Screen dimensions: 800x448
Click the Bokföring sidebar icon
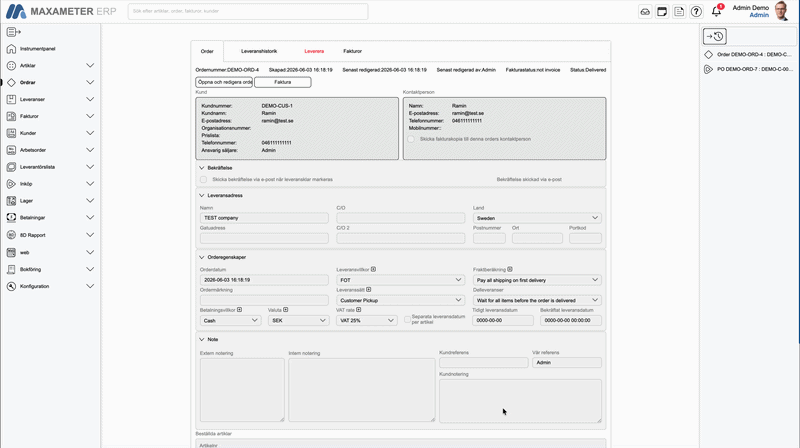click(11, 269)
